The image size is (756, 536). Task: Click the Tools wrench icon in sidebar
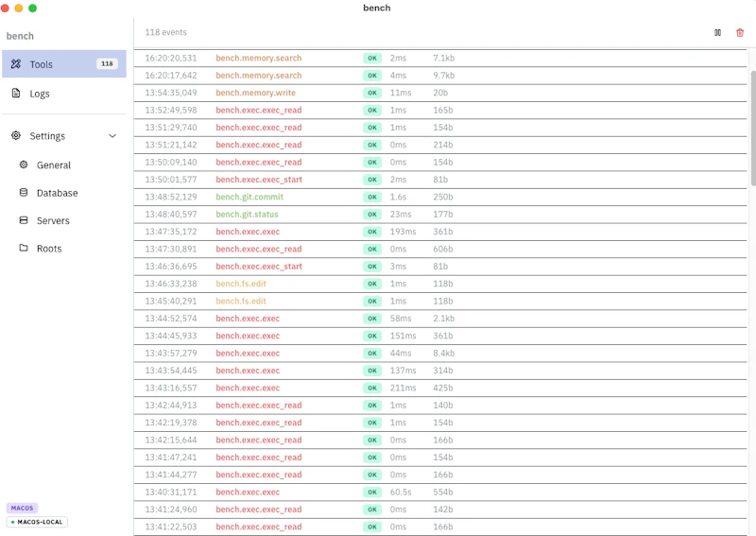pyautogui.click(x=16, y=63)
